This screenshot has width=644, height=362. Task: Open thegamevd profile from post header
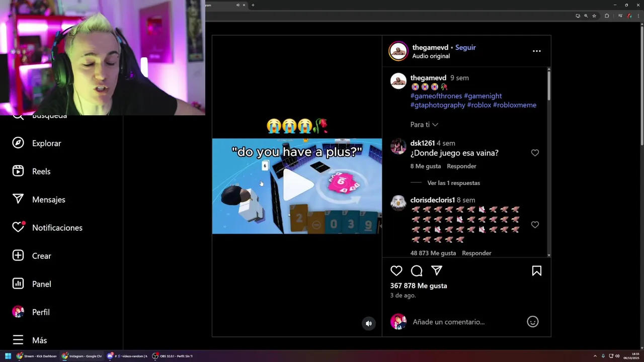[430, 47]
